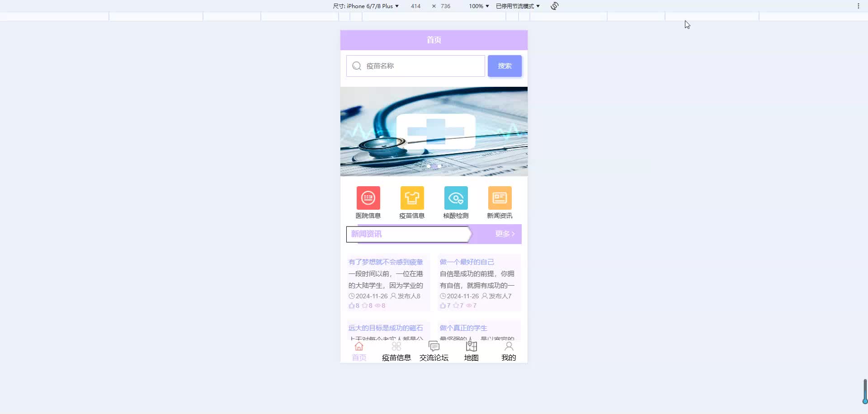Open the 已停用节流模式 throttling dropdown
Image resolution: width=868 pixels, height=414 pixels.
(x=517, y=6)
